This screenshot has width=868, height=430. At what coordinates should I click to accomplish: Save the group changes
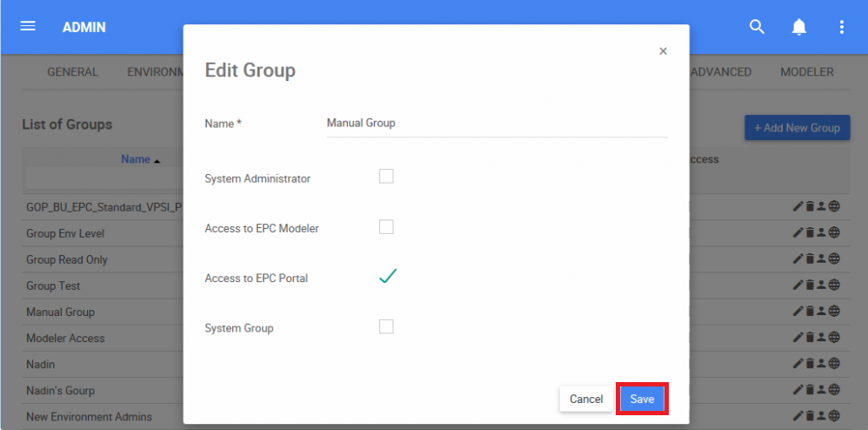642,399
